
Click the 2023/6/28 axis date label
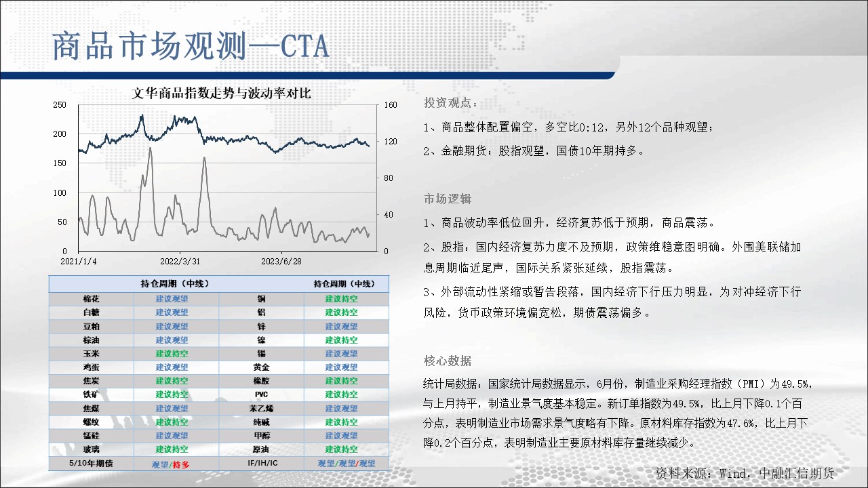click(281, 261)
